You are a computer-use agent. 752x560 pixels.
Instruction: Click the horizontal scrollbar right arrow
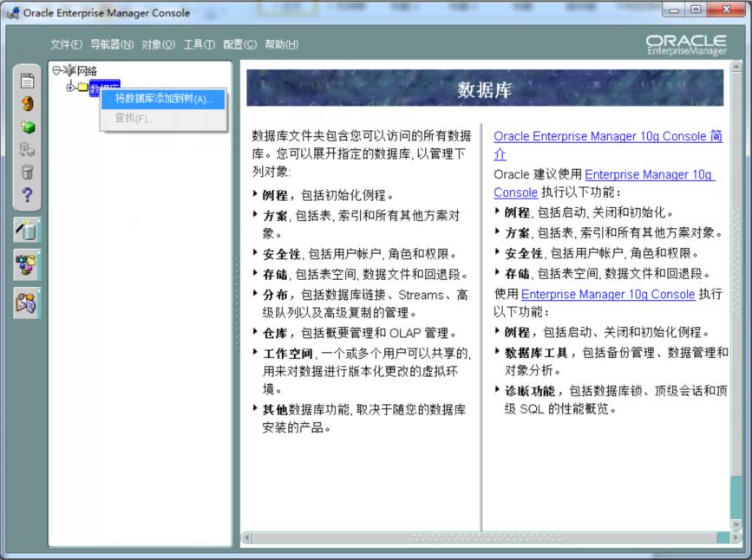736,537
